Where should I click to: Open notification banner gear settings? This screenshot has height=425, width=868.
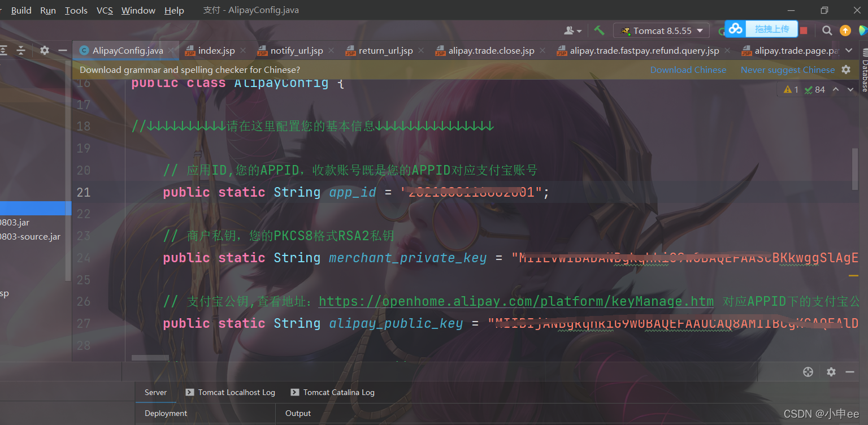pyautogui.click(x=845, y=70)
